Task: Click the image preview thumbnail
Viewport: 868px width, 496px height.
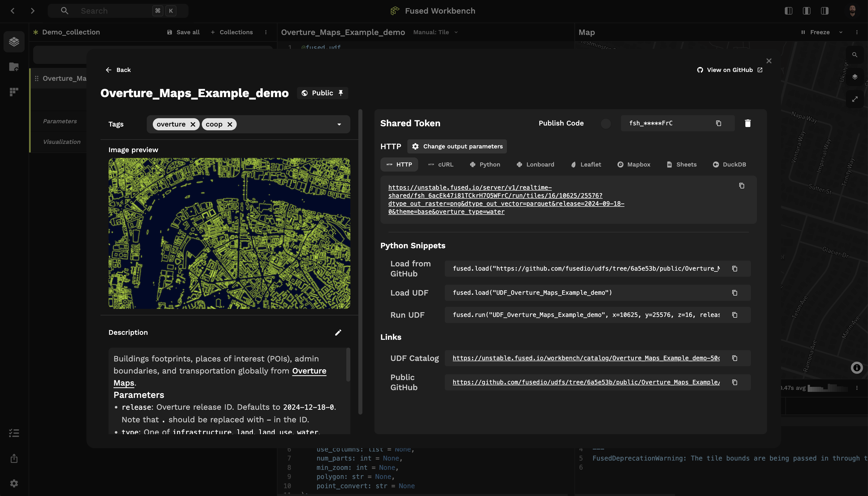Action: coord(229,233)
